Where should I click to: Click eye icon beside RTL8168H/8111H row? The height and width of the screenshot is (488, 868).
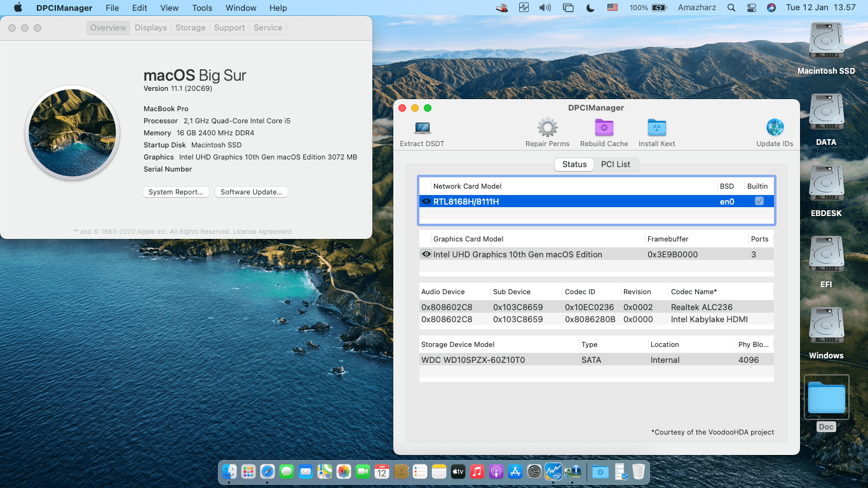(426, 201)
